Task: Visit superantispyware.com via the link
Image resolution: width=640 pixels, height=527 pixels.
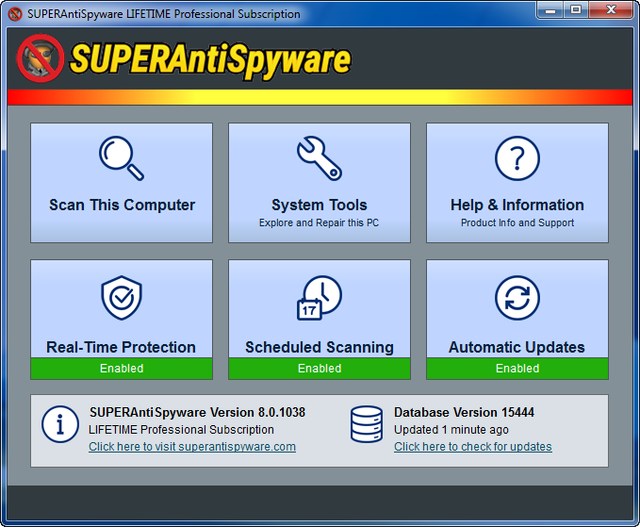Action: (192, 447)
